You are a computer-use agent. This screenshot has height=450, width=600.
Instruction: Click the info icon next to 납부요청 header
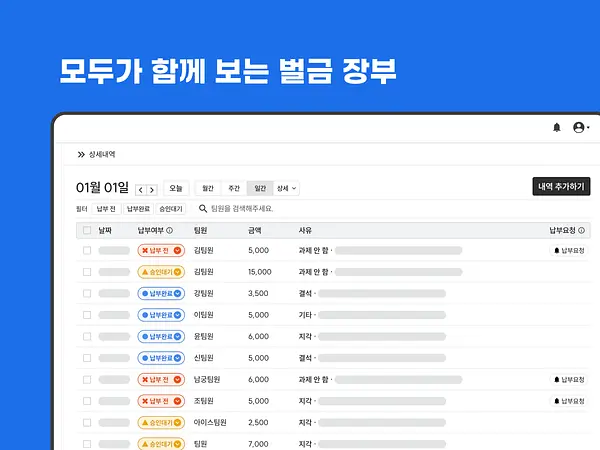click(581, 230)
